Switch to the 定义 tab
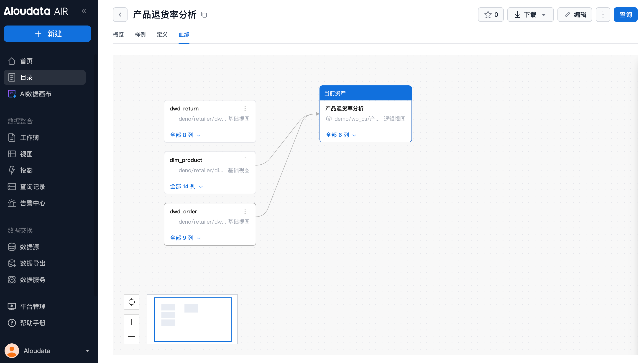 [x=162, y=34]
